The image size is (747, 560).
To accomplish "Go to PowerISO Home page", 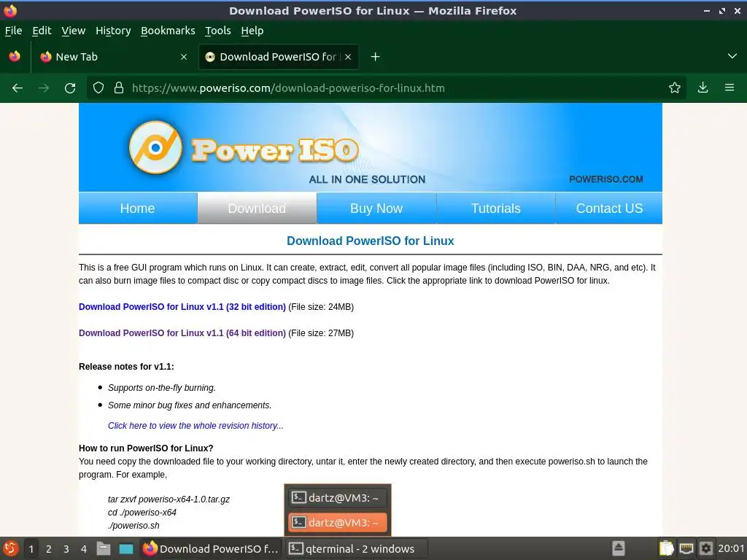I will click(138, 208).
